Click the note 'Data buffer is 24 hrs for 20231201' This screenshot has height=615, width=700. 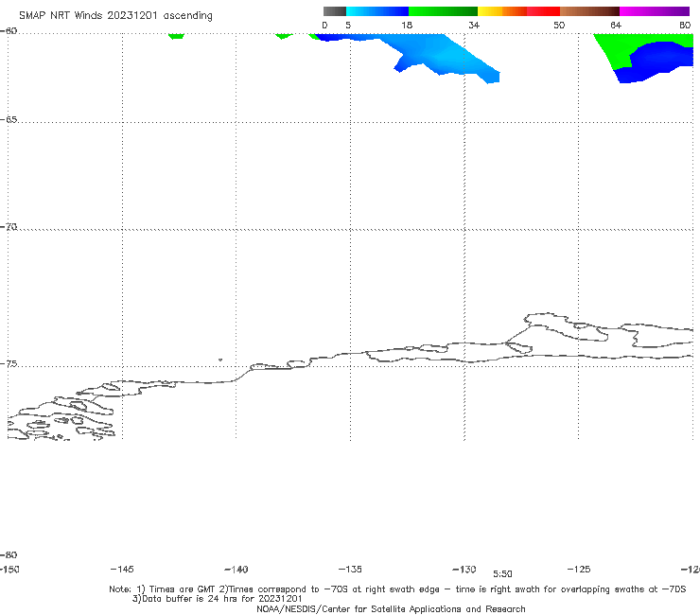[217, 599]
